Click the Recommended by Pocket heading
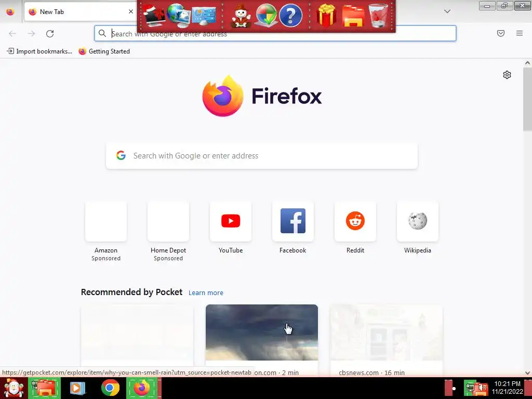532x399 pixels. point(131,292)
